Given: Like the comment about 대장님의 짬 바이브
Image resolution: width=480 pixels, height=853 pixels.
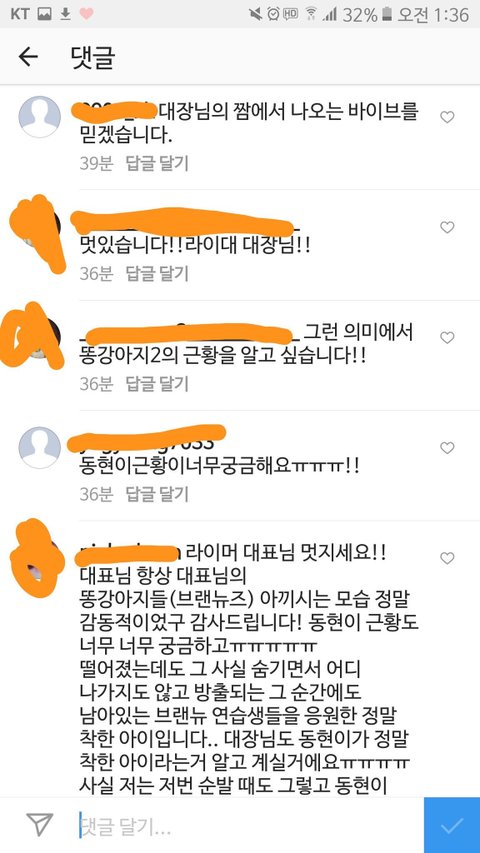Looking at the screenshot, I should tap(447, 117).
